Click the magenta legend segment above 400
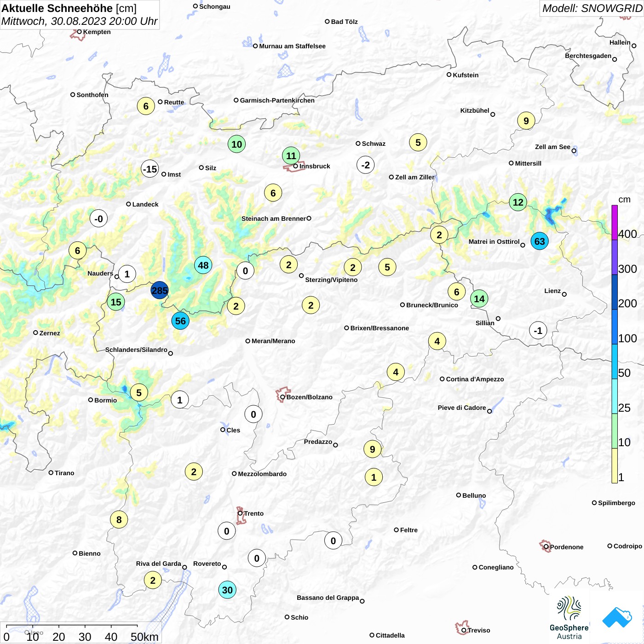Screen dimensions: 644x644 (x=615, y=223)
